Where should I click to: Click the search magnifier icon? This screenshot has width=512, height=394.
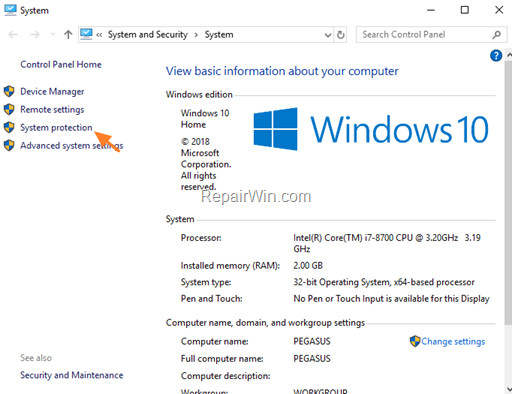click(496, 35)
